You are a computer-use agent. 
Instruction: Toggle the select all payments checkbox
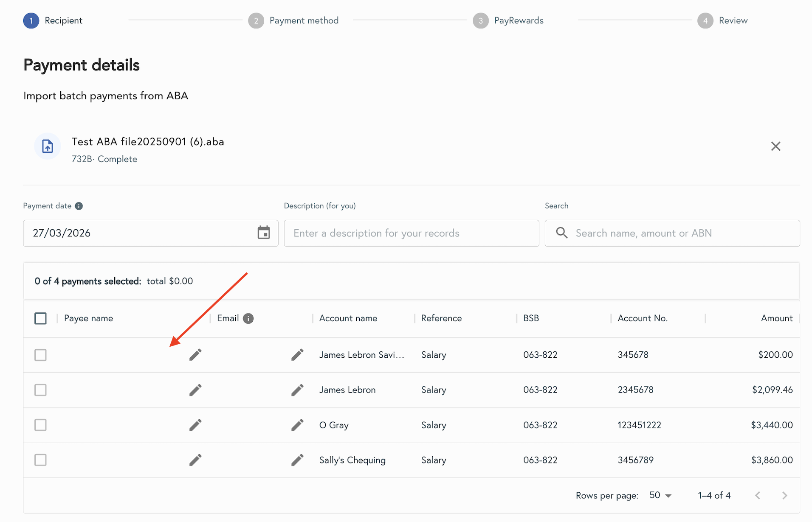point(40,318)
